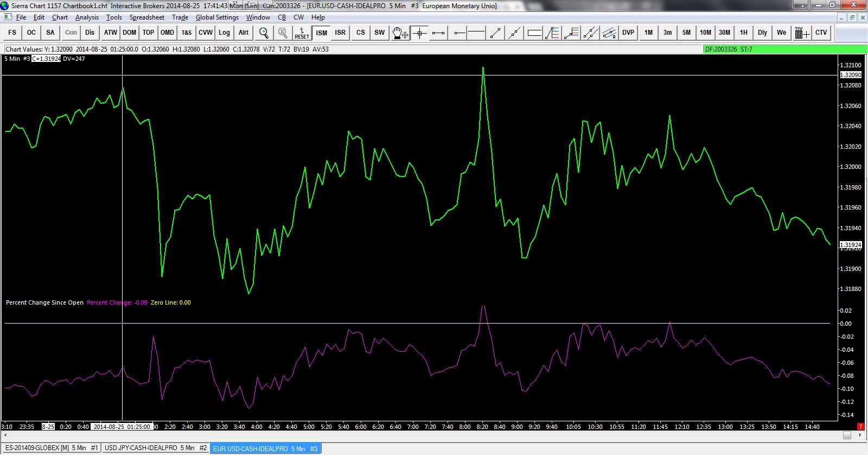
Task: Switch to the 1M timeframe
Action: tap(649, 33)
